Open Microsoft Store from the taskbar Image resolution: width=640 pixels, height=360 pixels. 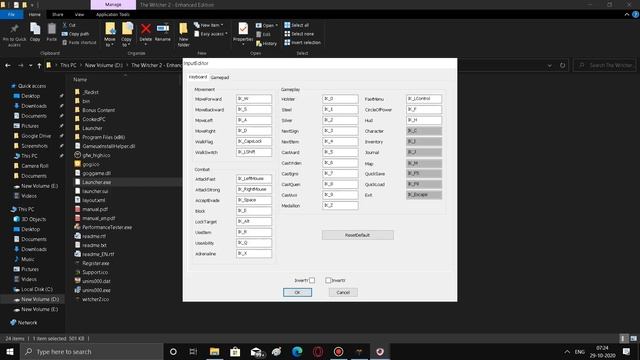point(235,351)
